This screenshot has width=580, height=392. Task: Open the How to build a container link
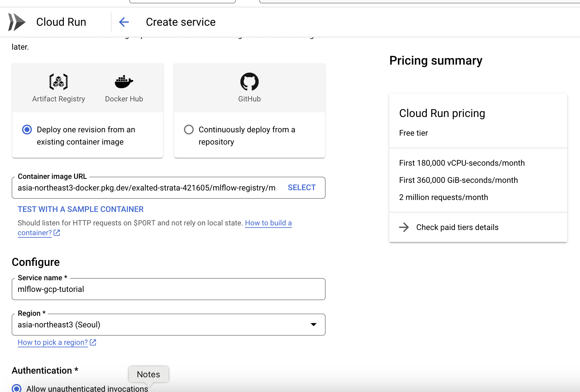268,223
